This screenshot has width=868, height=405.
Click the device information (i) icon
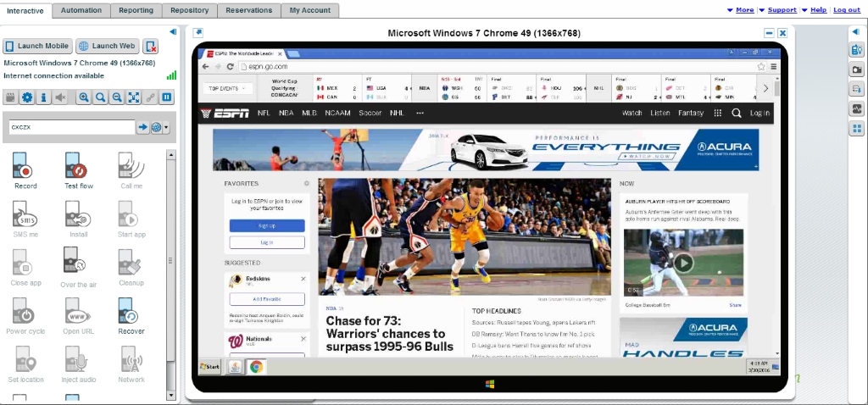(x=44, y=98)
